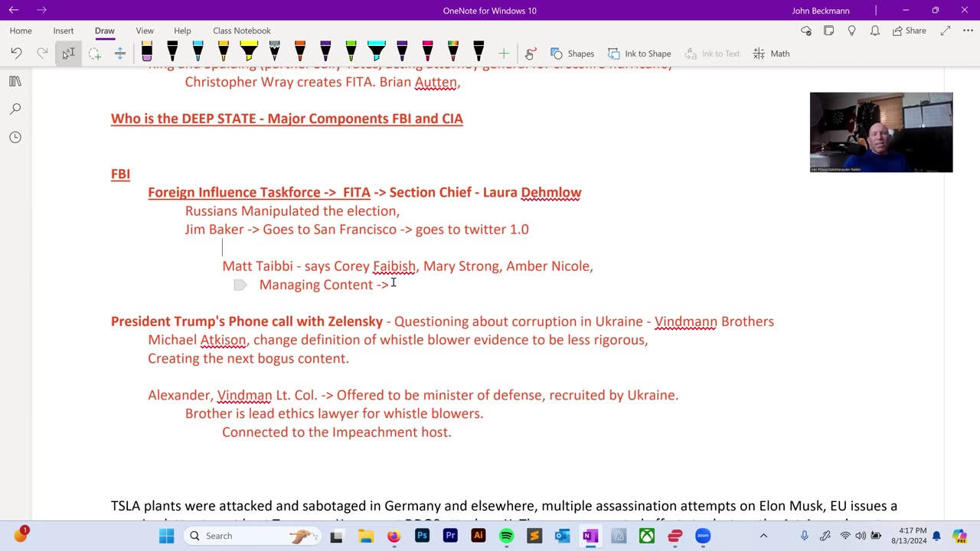Pick the light blue pen
This screenshot has width=980, height=551.
click(198, 53)
